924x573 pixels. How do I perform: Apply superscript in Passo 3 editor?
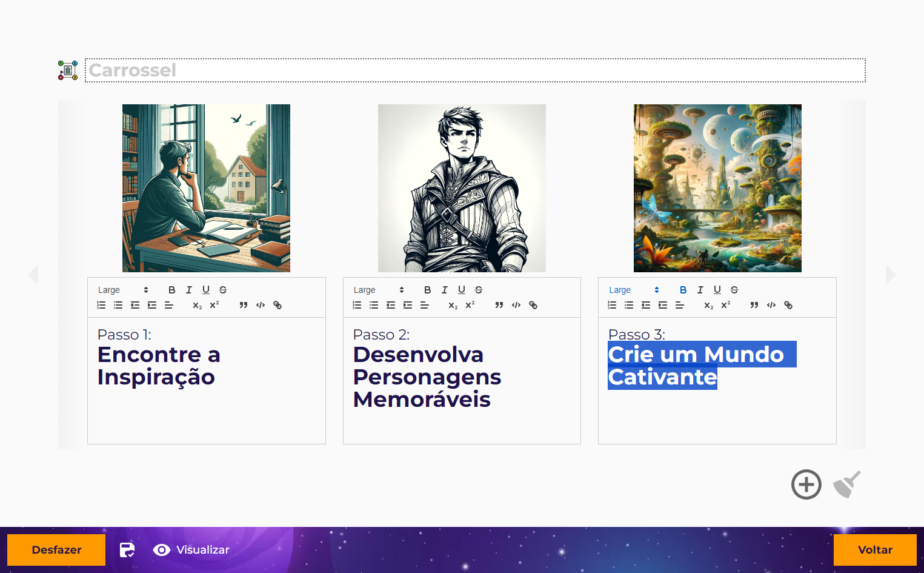click(x=726, y=305)
